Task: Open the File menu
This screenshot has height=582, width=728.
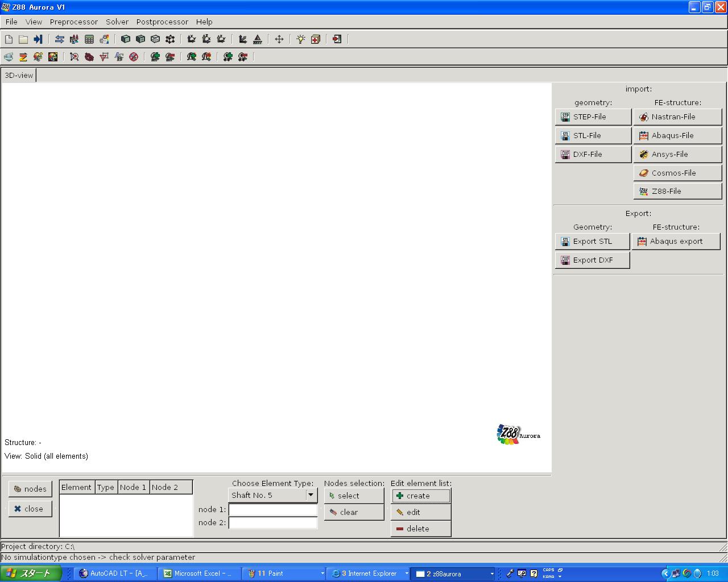Action: [x=11, y=22]
